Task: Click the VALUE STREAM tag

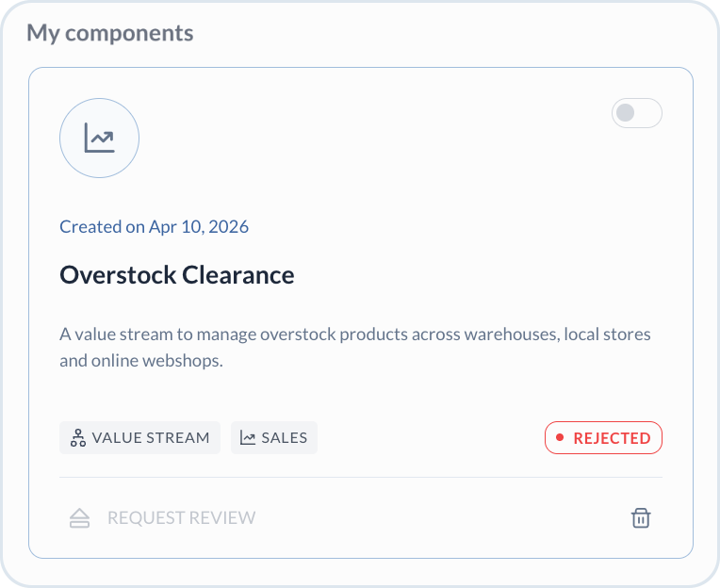Action: click(x=140, y=437)
